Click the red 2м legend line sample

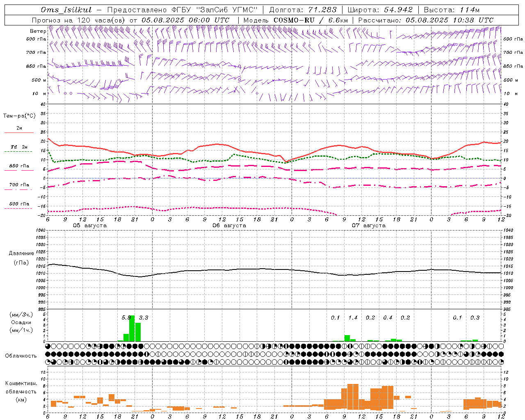click(x=19, y=132)
